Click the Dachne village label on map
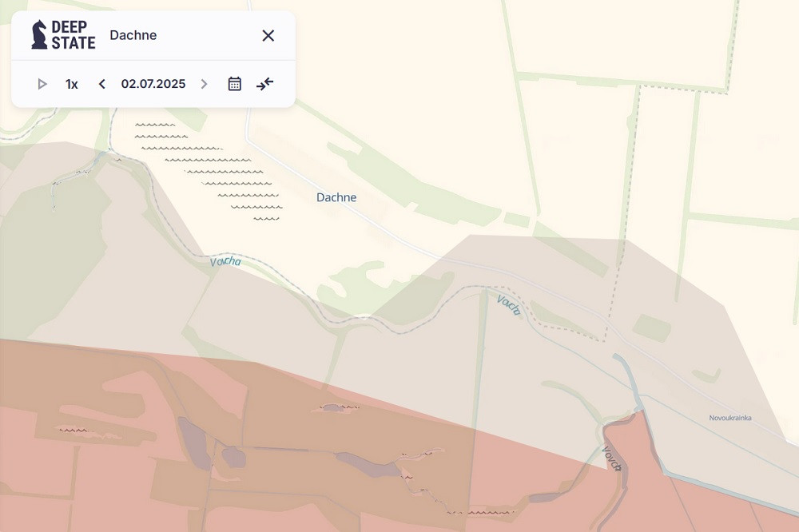Image resolution: width=799 pixels, height=532 pixels. coord(336,197)
